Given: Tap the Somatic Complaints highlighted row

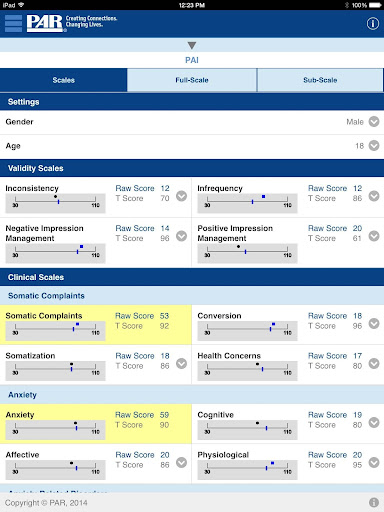Looking at the screenshot, I should (96, 325).
